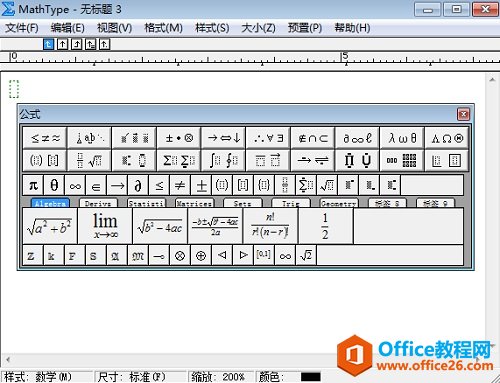500x383 pixels.
Task: Open the matrix templates palette
Action: pos(402,160)
